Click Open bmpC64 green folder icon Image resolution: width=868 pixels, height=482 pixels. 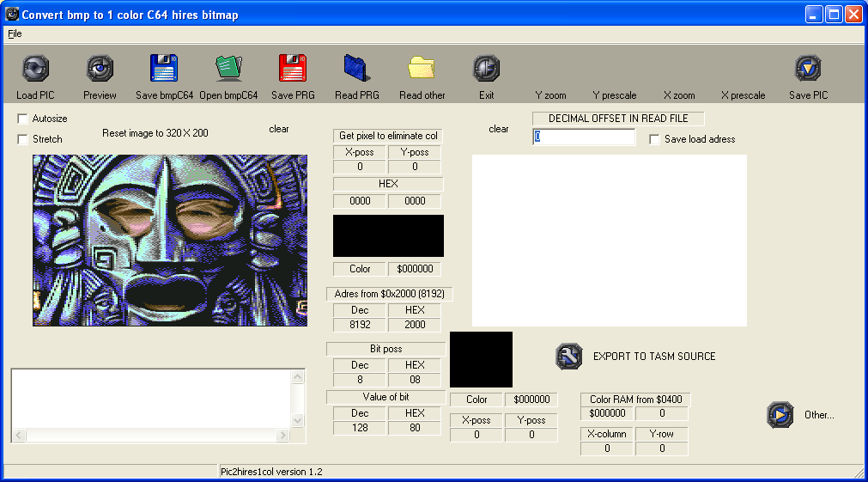(228, 68)
